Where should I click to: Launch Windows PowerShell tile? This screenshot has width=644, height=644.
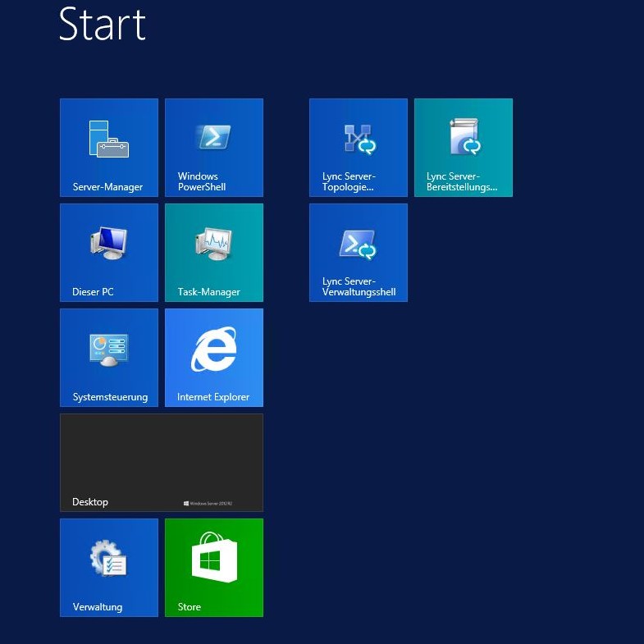pyautogui.click(x=214, y=148)
